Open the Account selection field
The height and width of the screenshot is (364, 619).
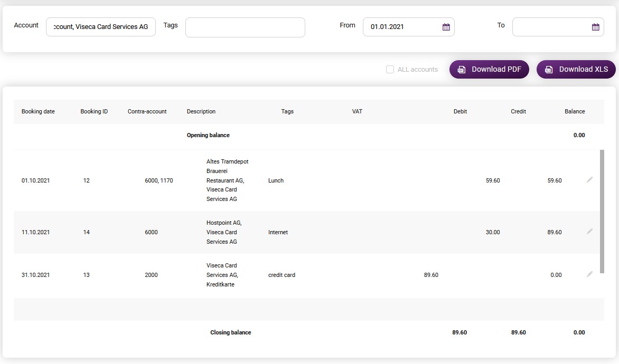click(x=101, y=27)
